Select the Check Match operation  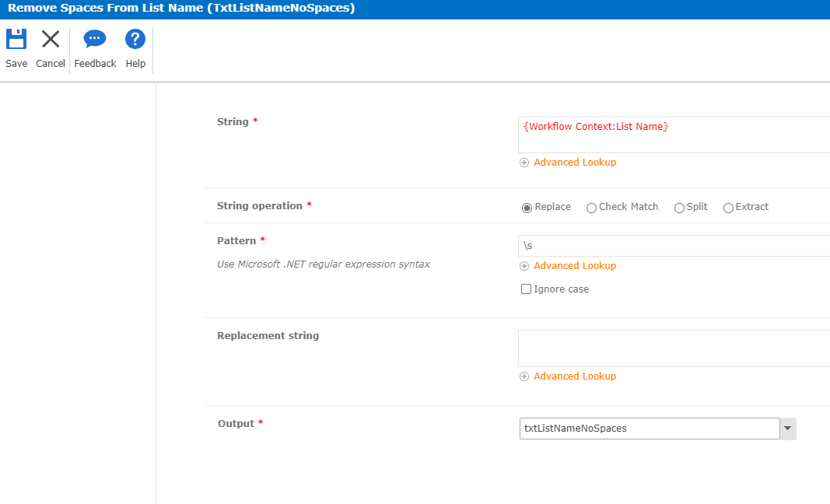(x=591, y=208)
